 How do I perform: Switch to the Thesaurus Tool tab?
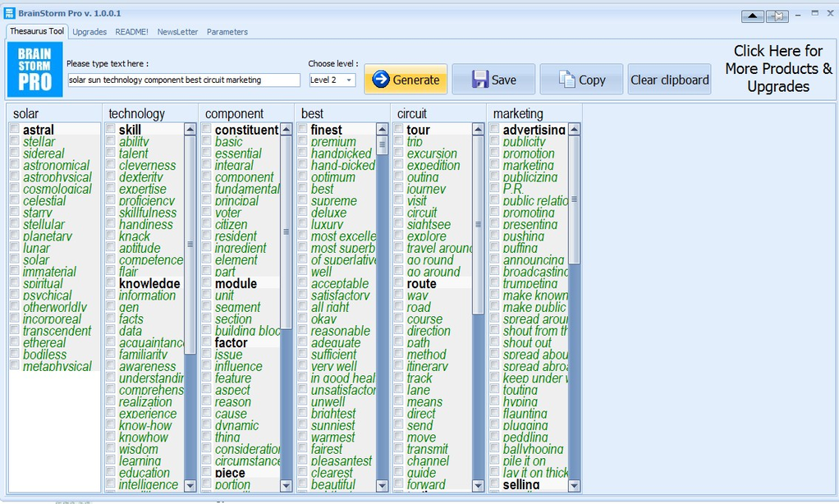click(x=37, y=31)
